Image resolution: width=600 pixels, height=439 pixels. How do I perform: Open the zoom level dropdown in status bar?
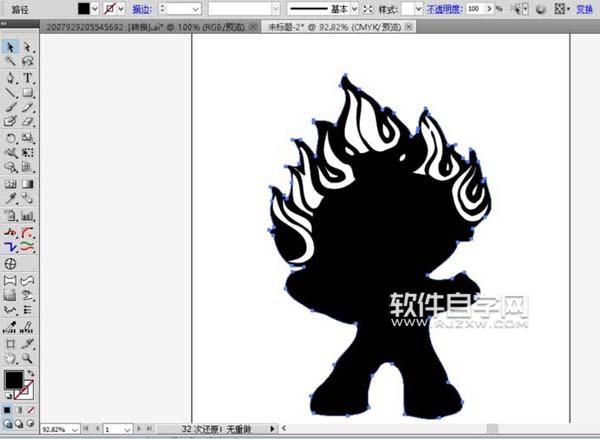point(74,429)
